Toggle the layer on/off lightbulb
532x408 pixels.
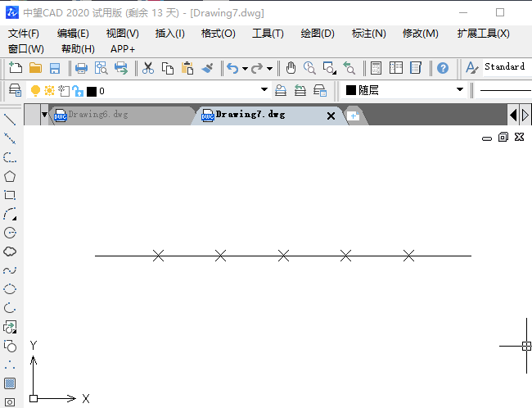(x=35, y=91)
